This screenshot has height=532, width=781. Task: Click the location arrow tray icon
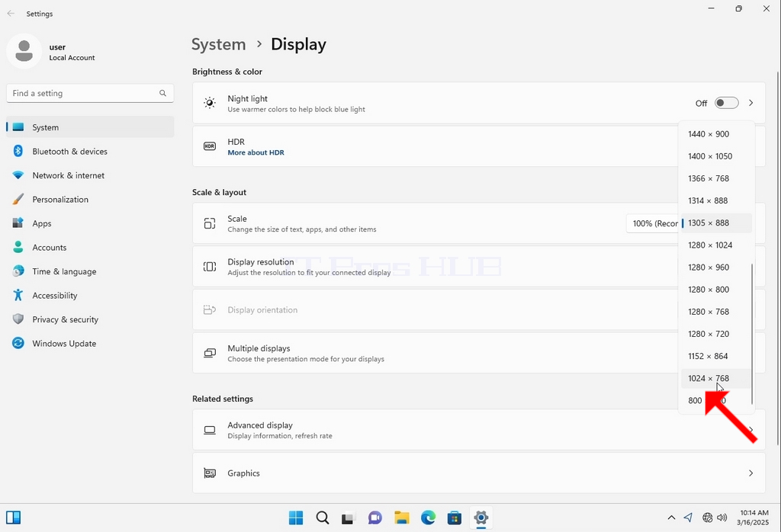[x=689, y=518]
